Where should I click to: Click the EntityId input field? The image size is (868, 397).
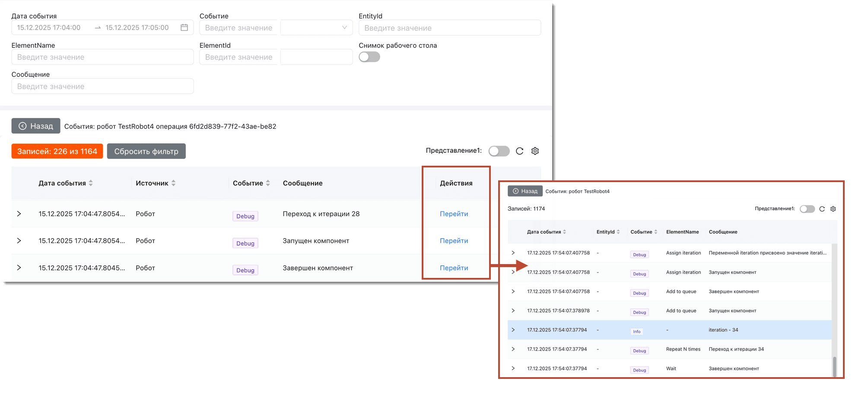[449, 28]
